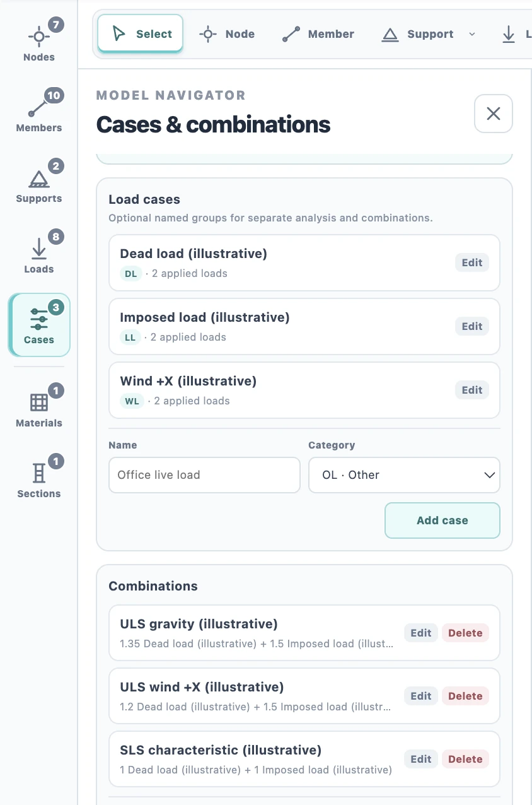This screenshot has height=805, width=532.
Task: Open the Nodes panel in sidebar
Action: click(x=39, y=42)
